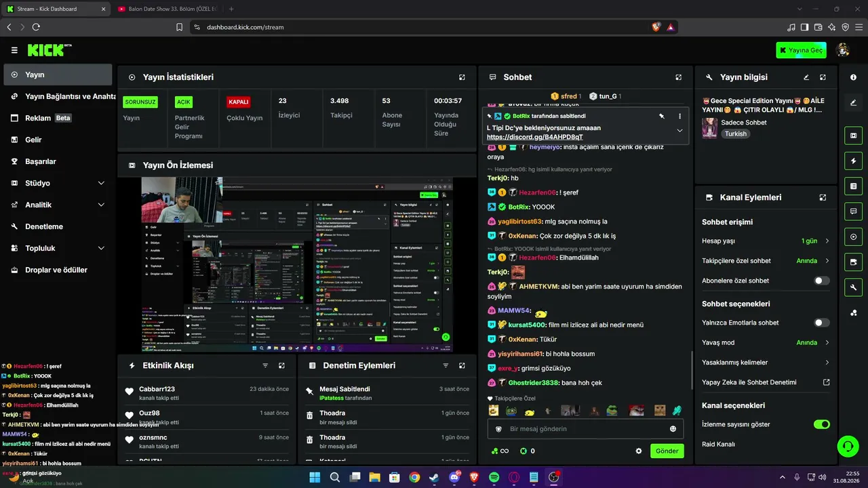
Task: Select Yayın in the sidebar
Action: click(x=58, y=75)
